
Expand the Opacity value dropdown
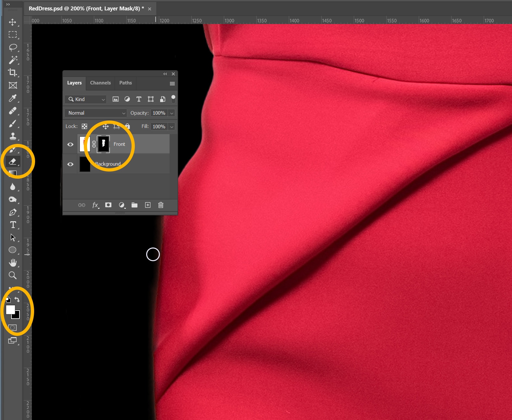click(x=172, y=113)
